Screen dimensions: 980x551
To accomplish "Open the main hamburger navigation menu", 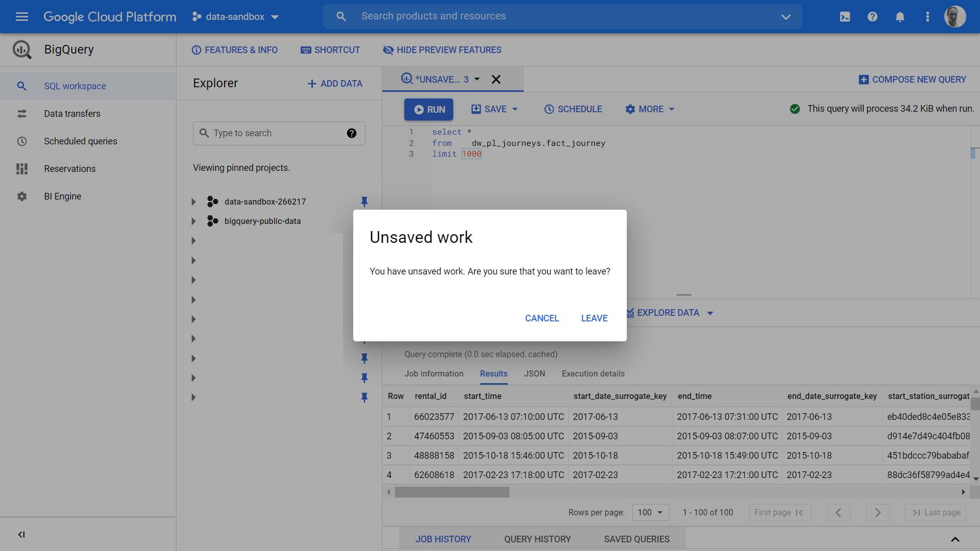I will (21, 16).
